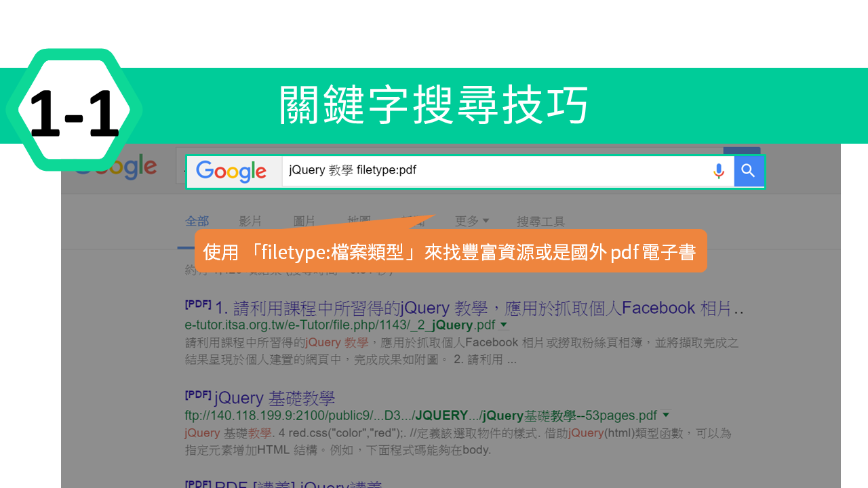Open the result 請利用課程中所習得的jQuery 教學
The height and width of the screenshot is (488, 868).
(x=479, y=308)
